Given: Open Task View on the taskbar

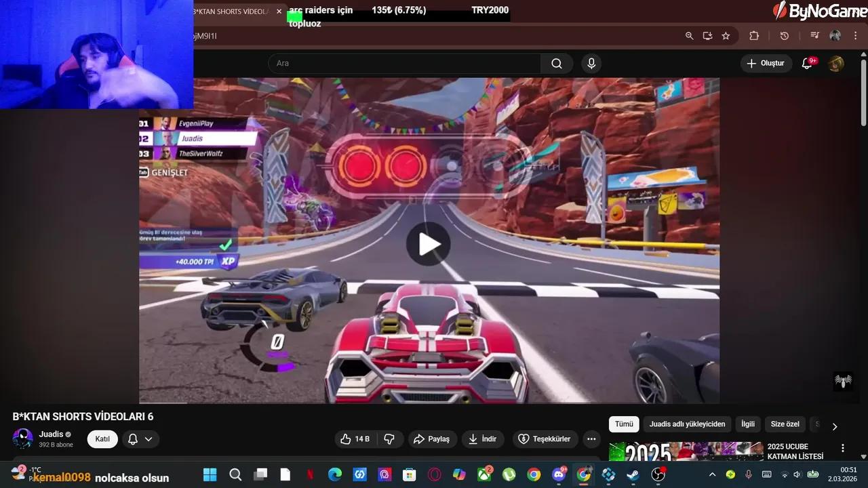Looking at the screenshot, I should [260, 475].
